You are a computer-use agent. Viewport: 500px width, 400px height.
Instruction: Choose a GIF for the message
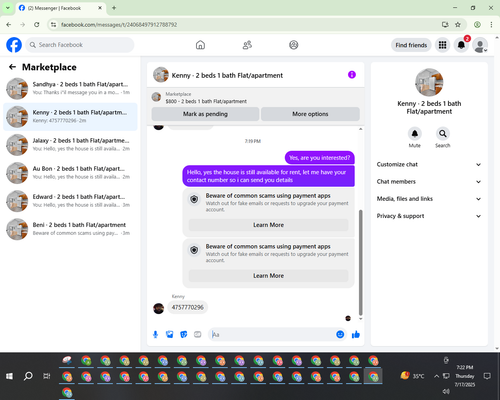(x=198, y=334)
